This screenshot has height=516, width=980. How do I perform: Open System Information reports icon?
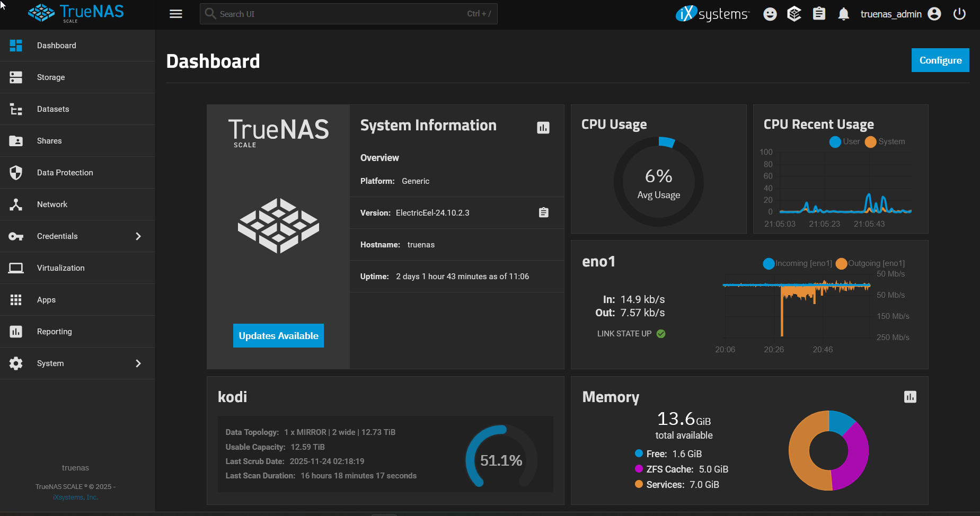tap(543, 128)
